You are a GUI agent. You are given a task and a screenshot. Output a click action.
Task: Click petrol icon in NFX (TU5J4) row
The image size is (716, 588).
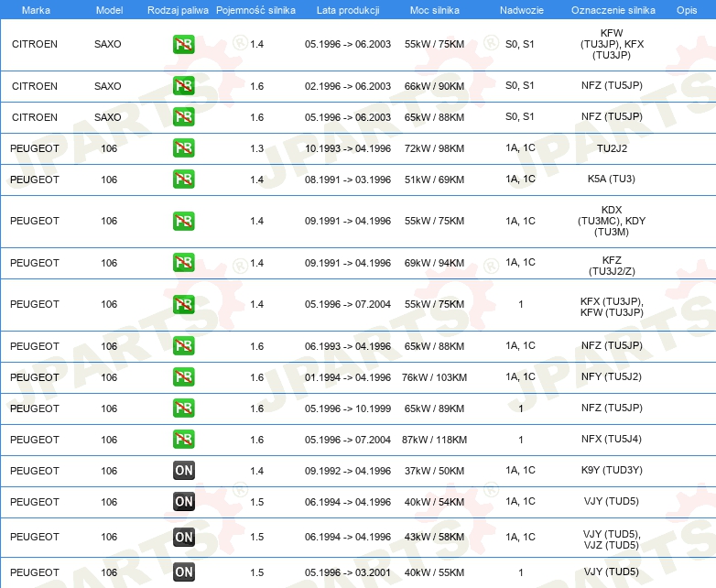[183, 439]
